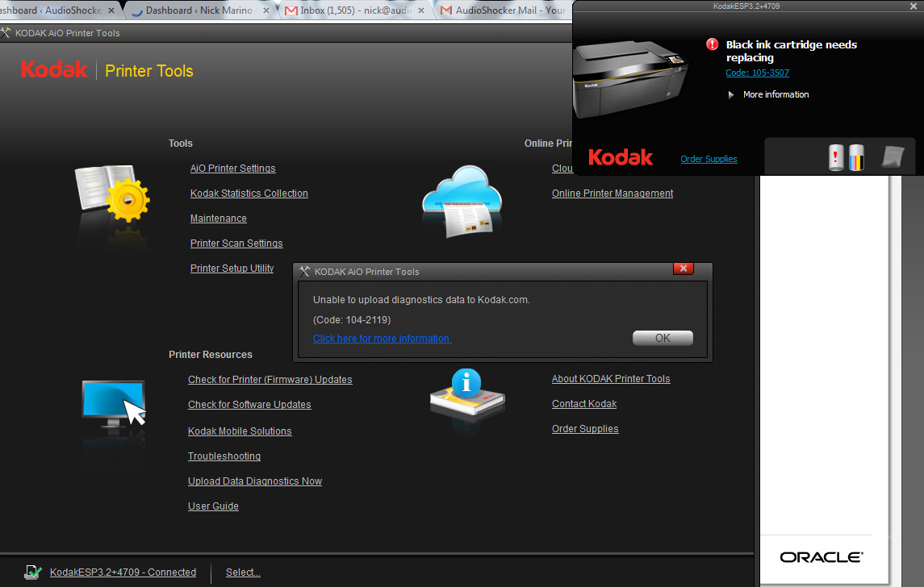Click the Oracle logo advertisement
Screen dimensions: 924x587
tap(822, 557)
